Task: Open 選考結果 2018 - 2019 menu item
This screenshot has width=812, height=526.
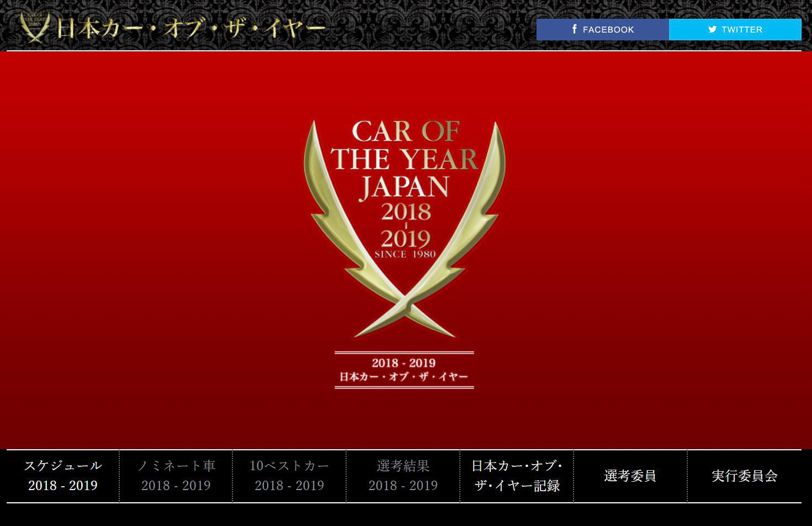Action: [x=403, y=476]
